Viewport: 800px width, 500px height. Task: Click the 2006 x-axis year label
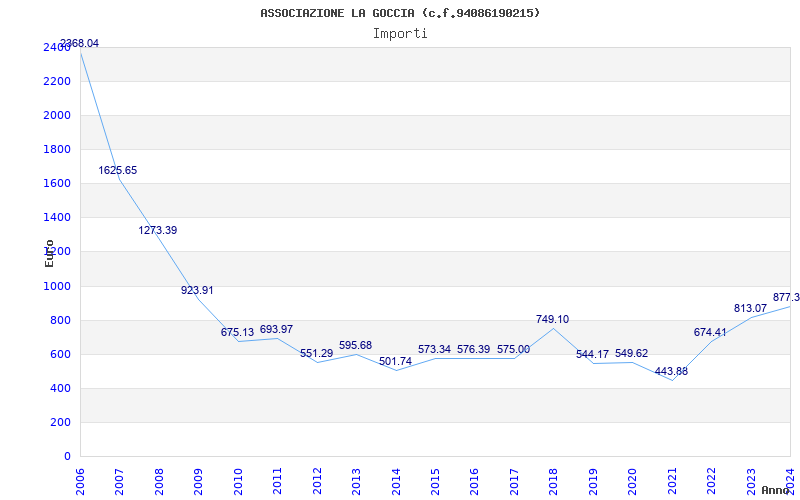click(81, 480)
